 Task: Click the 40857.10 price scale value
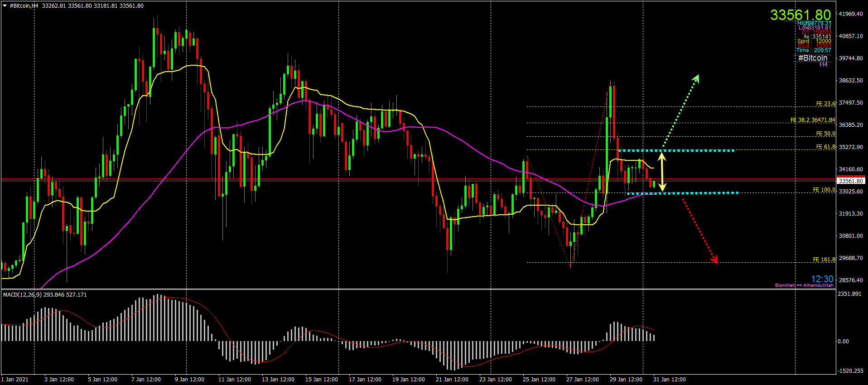[x=851, y=36]
